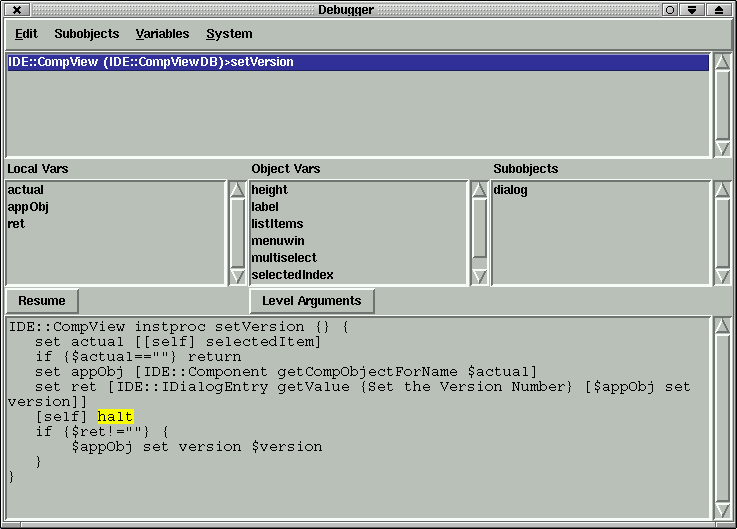Open the Variables menu
Screen dimensions: 737x529
point(162,34)
